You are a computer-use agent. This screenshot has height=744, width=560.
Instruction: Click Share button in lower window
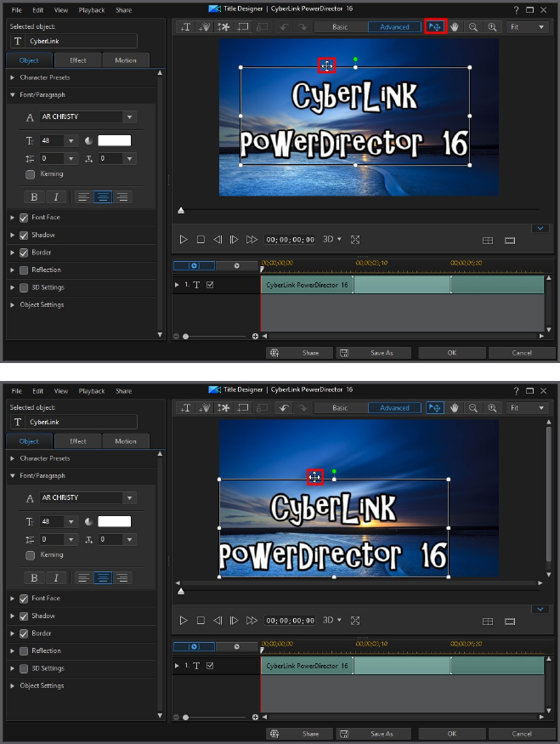[299, 734]
